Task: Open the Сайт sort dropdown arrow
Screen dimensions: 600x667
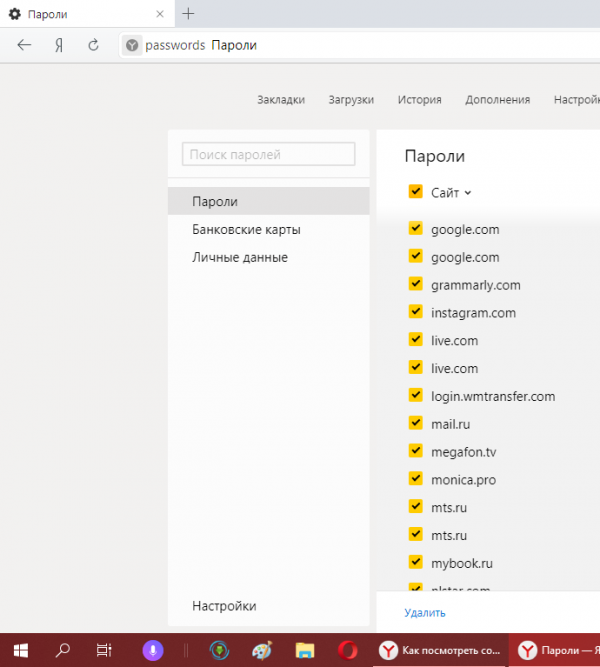Action: [468, 193]
